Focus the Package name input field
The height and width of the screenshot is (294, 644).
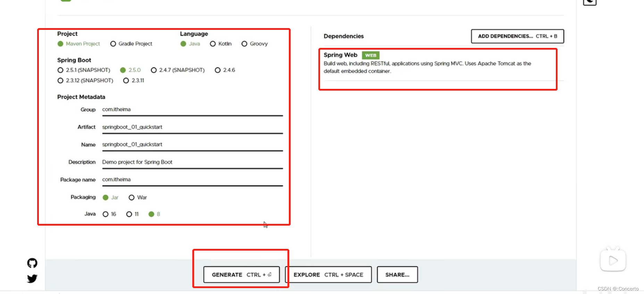coord(192,180)
